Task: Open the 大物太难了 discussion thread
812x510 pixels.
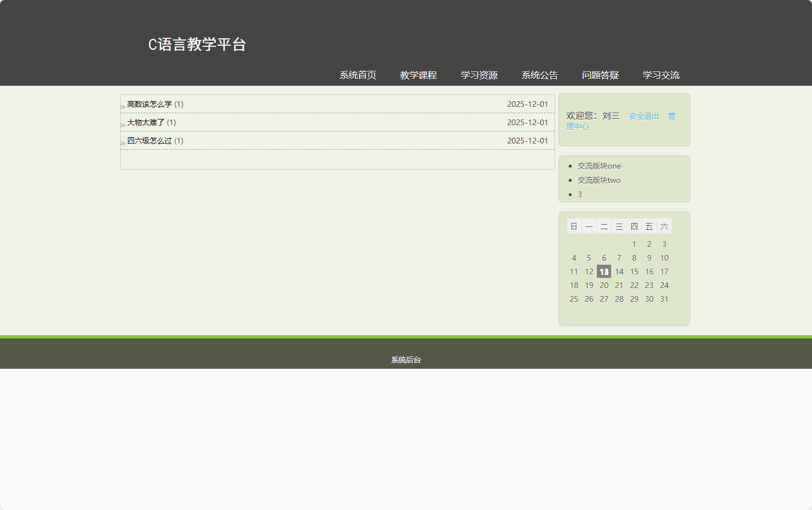Action: point(145,122)
